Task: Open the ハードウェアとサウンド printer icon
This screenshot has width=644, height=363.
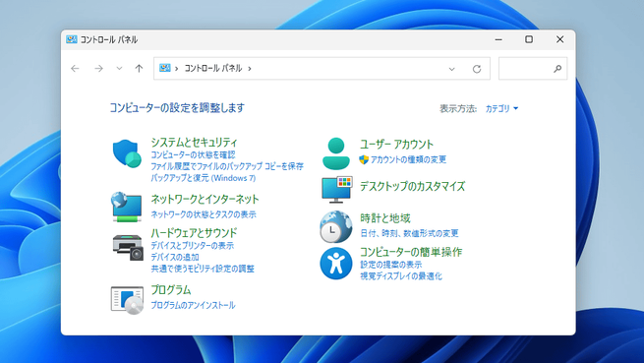Action: point(128,248)
